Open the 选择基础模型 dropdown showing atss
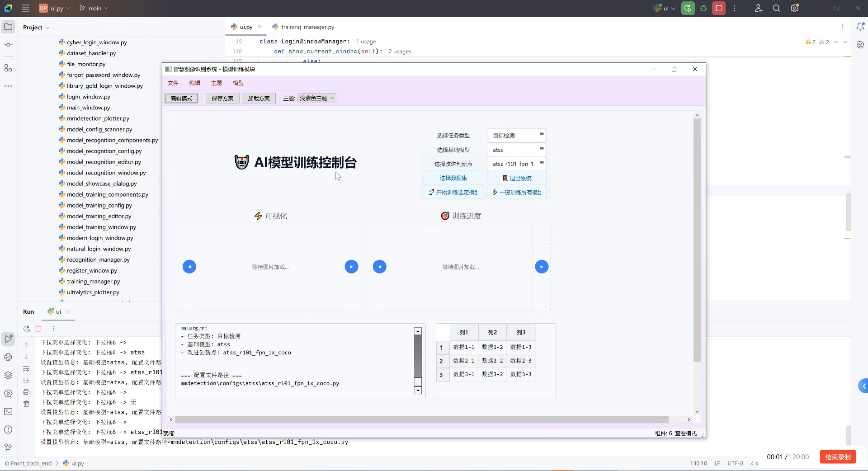 pyautogui.click(x=517, y=150)
